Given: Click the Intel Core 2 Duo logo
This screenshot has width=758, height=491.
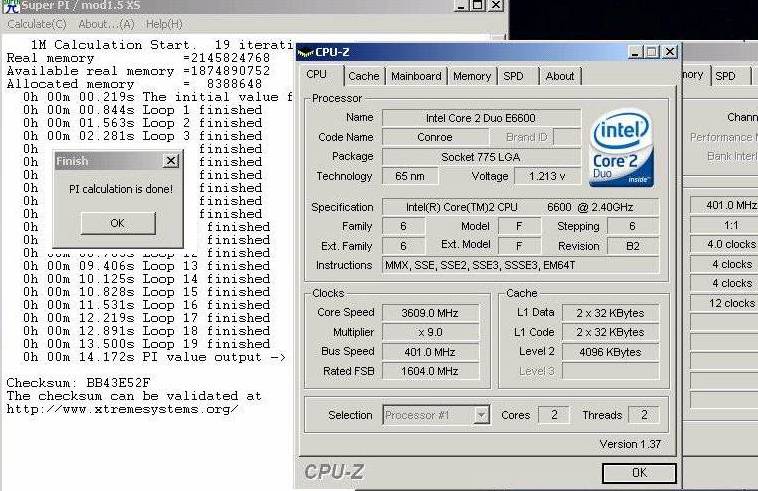Looking at the screenshot, I should point(621,147).
